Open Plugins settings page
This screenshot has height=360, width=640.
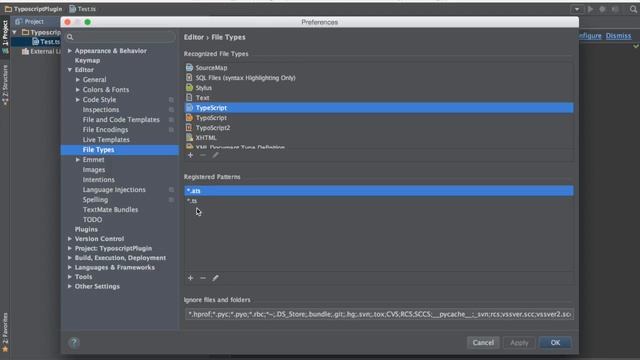(86, 229)
